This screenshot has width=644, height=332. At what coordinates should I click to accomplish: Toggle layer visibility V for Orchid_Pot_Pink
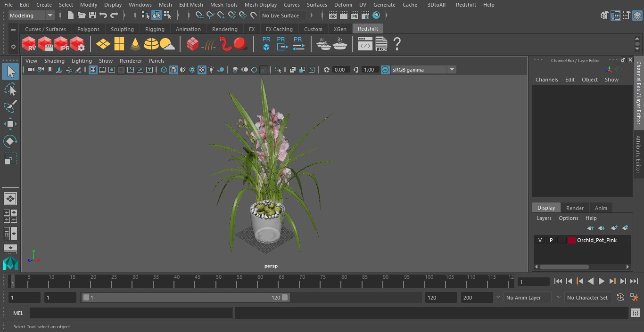tap(540, 240)
